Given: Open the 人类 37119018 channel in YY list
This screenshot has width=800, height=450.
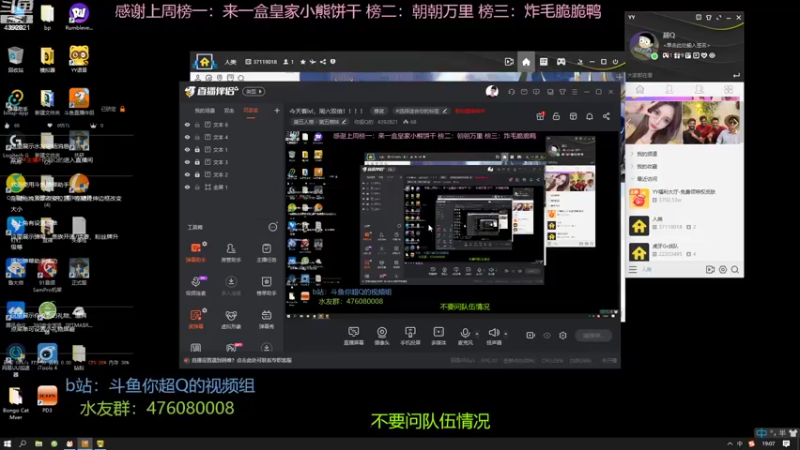Looking at the screenshot, I should click(684, 224).
